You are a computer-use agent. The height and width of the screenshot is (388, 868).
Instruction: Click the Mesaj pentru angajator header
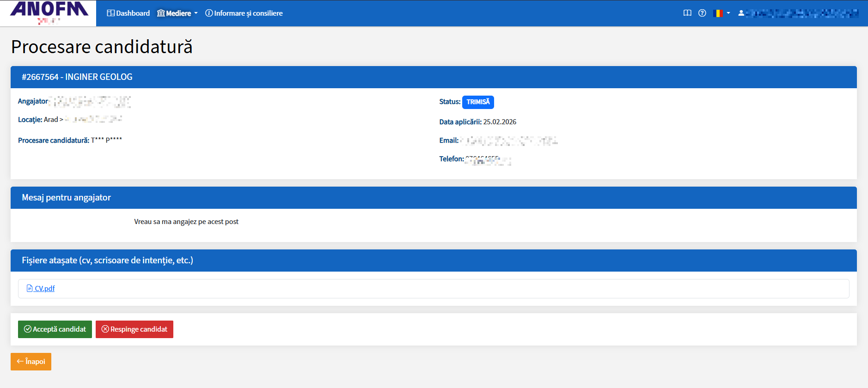(67, 198)
